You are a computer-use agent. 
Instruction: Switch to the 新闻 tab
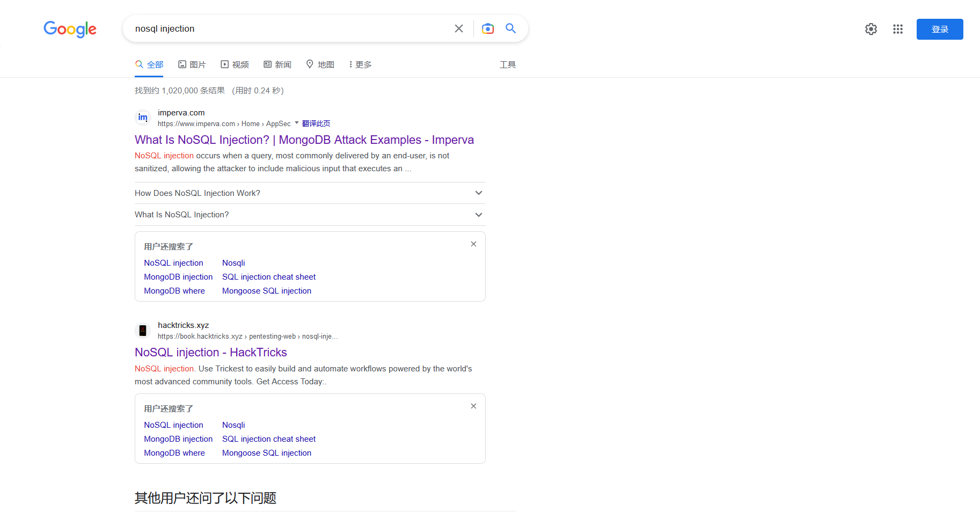tap(277, 64)
